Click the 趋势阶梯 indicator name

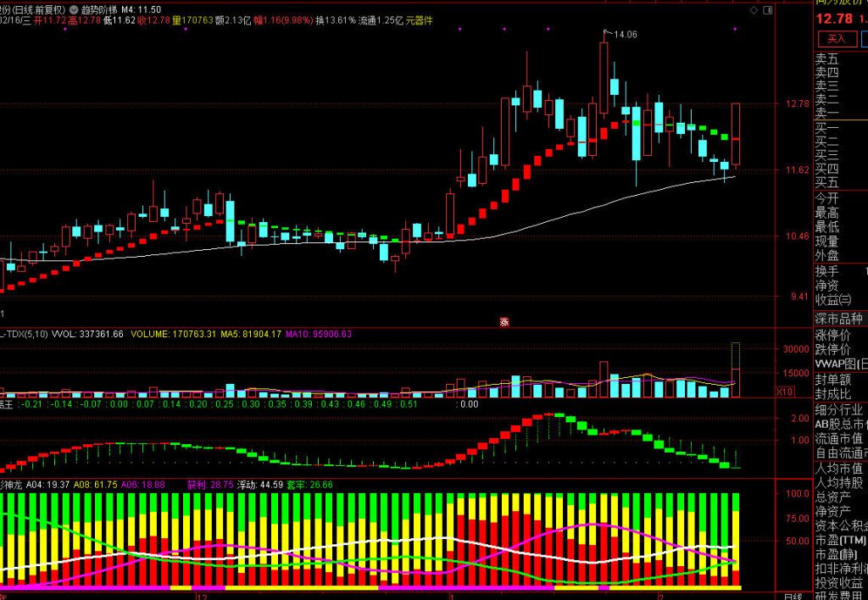pyautogui.click(x=98, y=8)
